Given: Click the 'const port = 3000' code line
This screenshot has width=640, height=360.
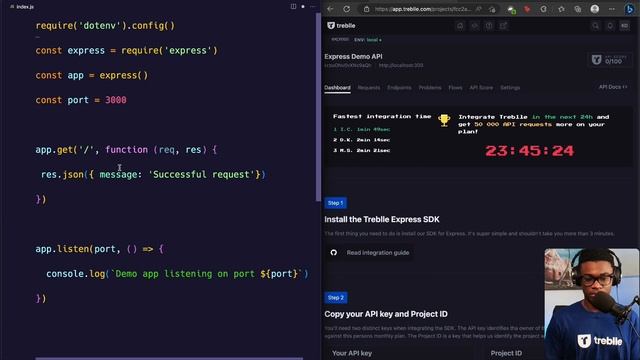Looking at the screenshot, I should tap(81, 100).
